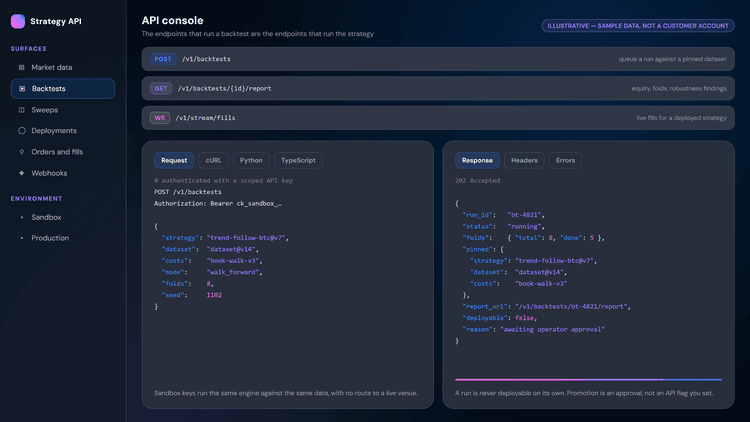Click the request "dataset@v14" value

click(x=231, y=249)
